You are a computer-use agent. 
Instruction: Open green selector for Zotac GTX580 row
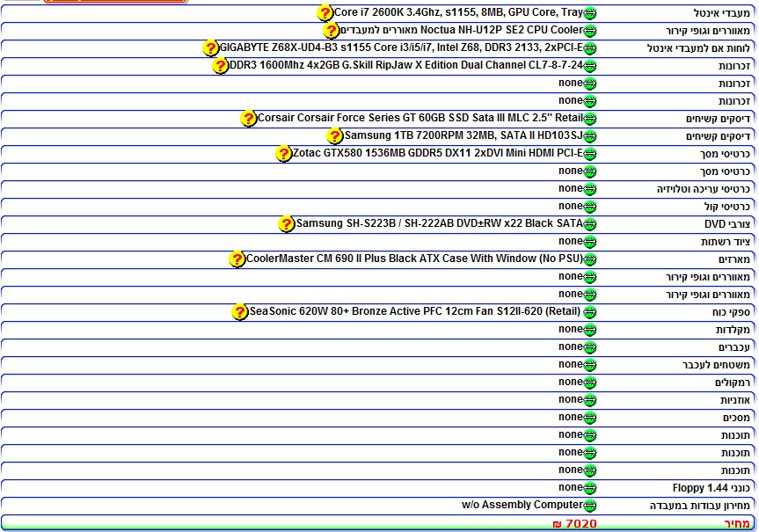point(590,154)
